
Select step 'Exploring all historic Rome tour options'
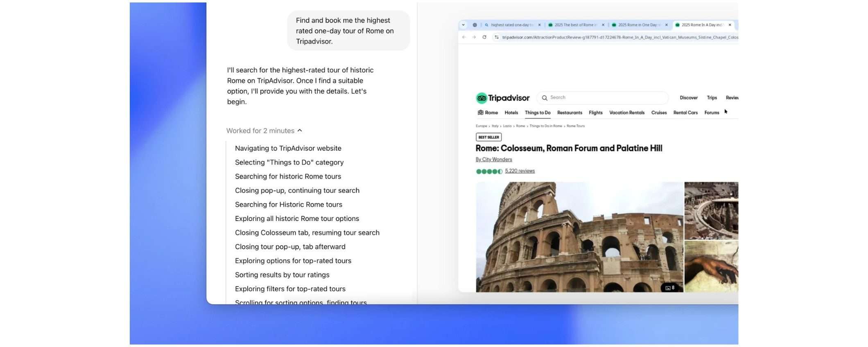point(297,219)
